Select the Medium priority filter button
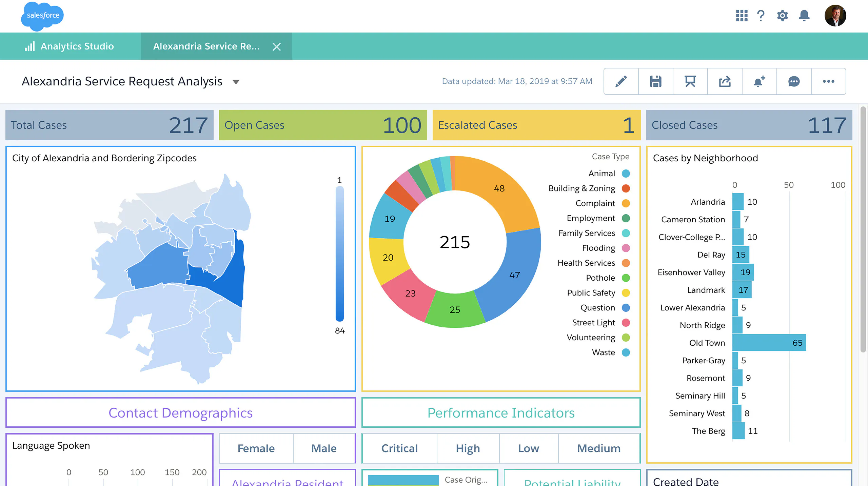The height and width of the screenshot is (486, 868). pos(599,448)
